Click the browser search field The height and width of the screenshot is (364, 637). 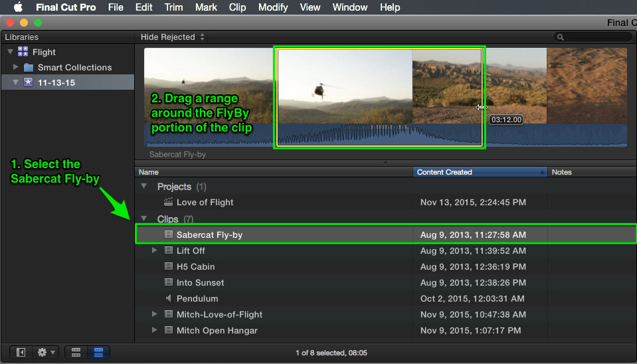(x=593, y=37)
